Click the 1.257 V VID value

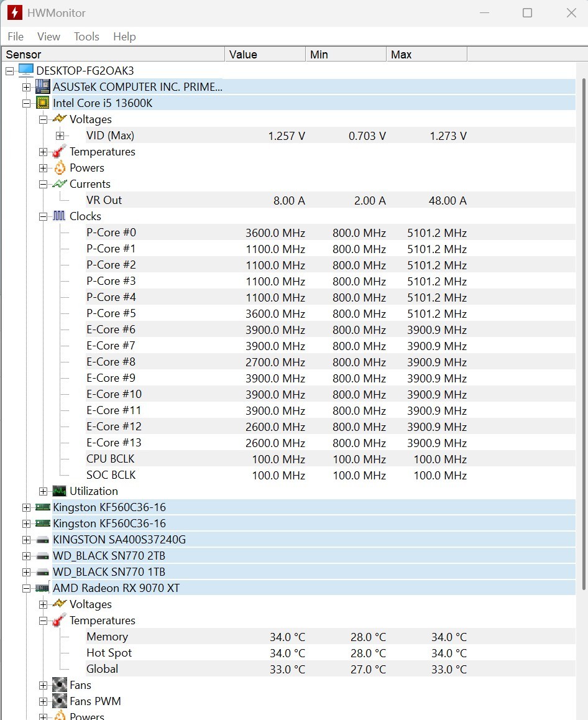pyautogui.click(x=287, y=136)
